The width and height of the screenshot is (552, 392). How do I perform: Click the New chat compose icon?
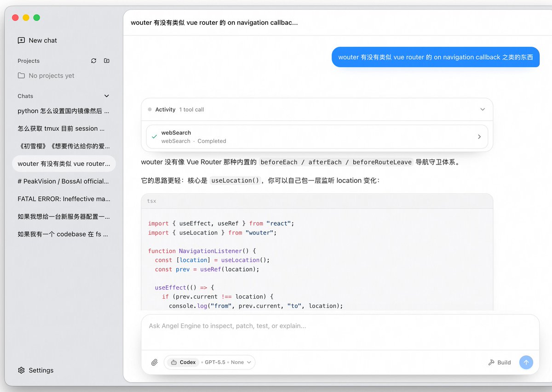click(21, 40)
